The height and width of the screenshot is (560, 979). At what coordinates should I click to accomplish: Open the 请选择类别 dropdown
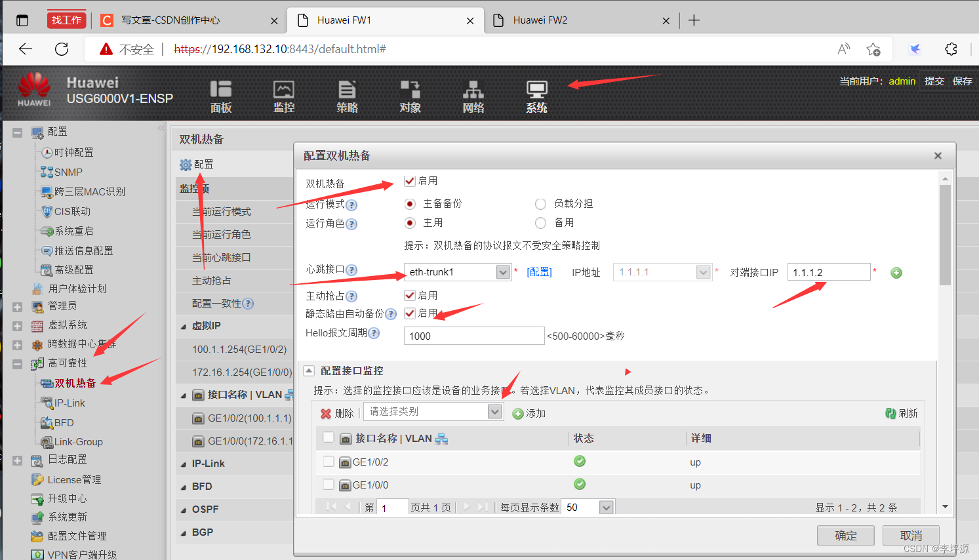pos(495,412)
